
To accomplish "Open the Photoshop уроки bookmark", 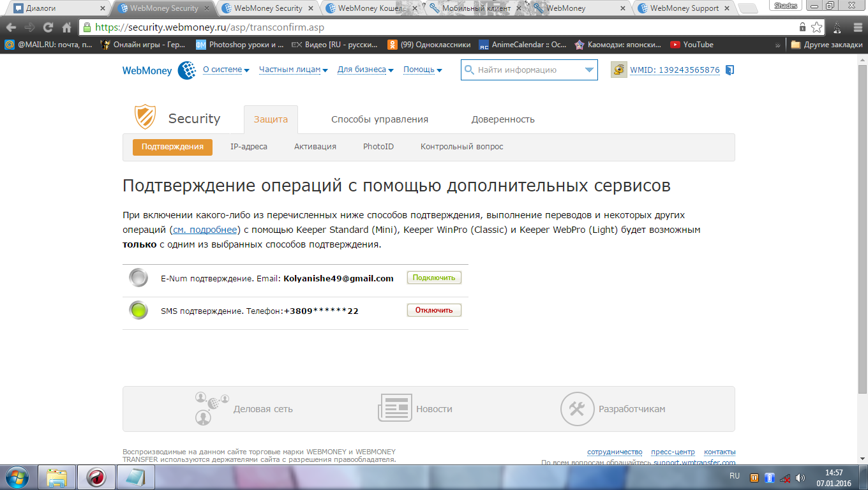I will click(x=240, y=45).
